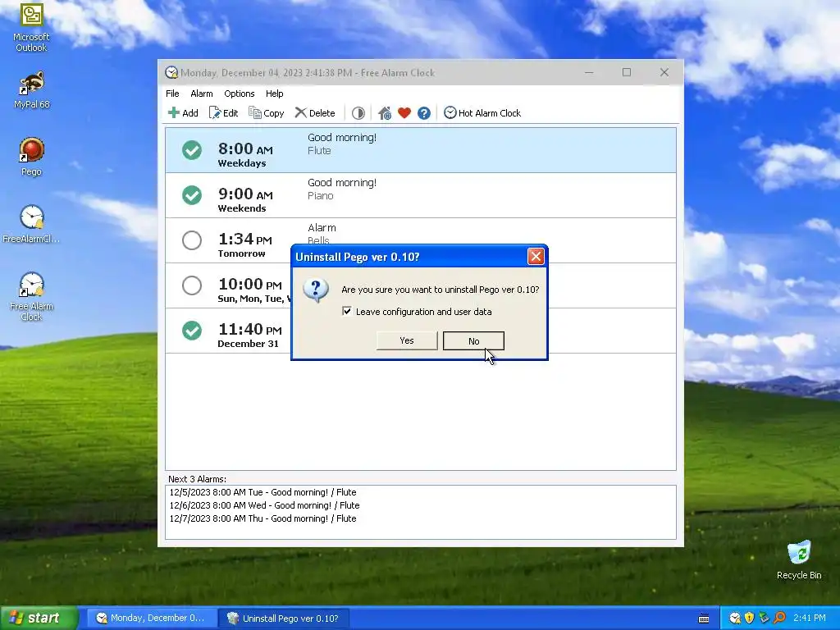Viewport: 840px width, 630px height.
Task: Select the 9:00 AM Good morning Piano row
Action: pyautogui.click(x=421, y=195)
